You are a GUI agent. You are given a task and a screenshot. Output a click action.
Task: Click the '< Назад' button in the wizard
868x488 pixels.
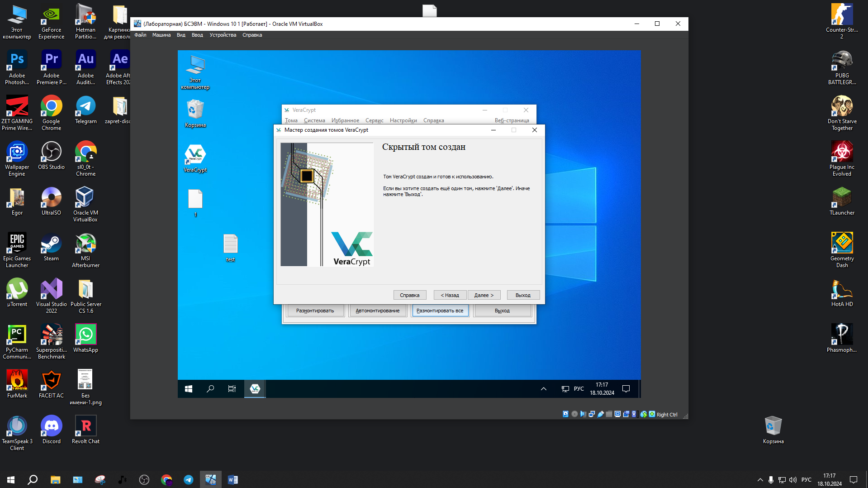click(x=450, y=295)
